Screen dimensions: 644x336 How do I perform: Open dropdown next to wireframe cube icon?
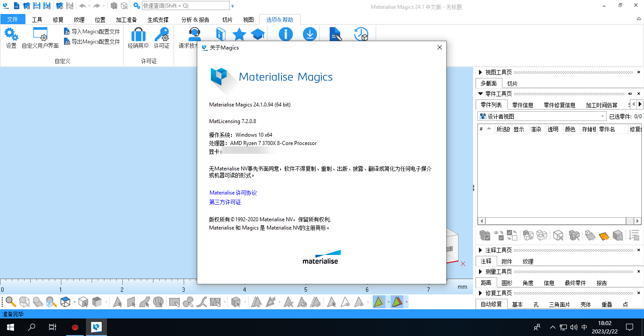(x=75, y=302)
